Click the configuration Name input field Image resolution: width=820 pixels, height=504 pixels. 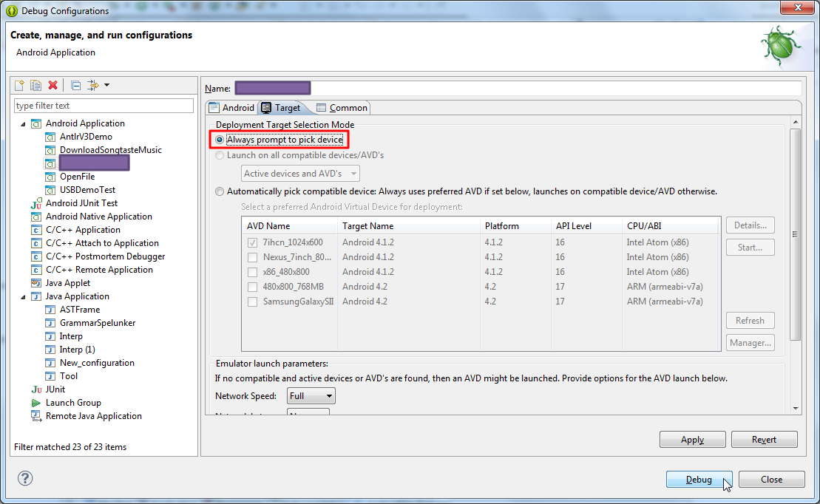518,88
